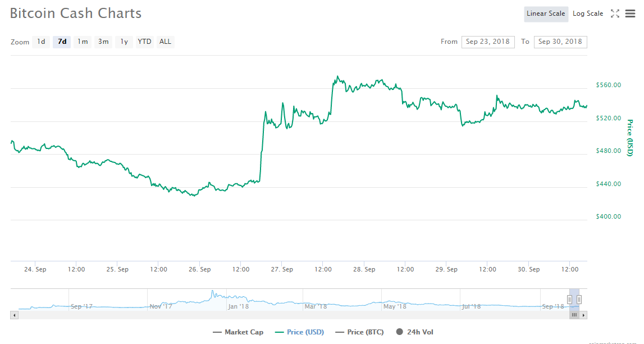Click the right navigator range handle
The width and height of the screenshot is (644, 344).
[579, 300]
